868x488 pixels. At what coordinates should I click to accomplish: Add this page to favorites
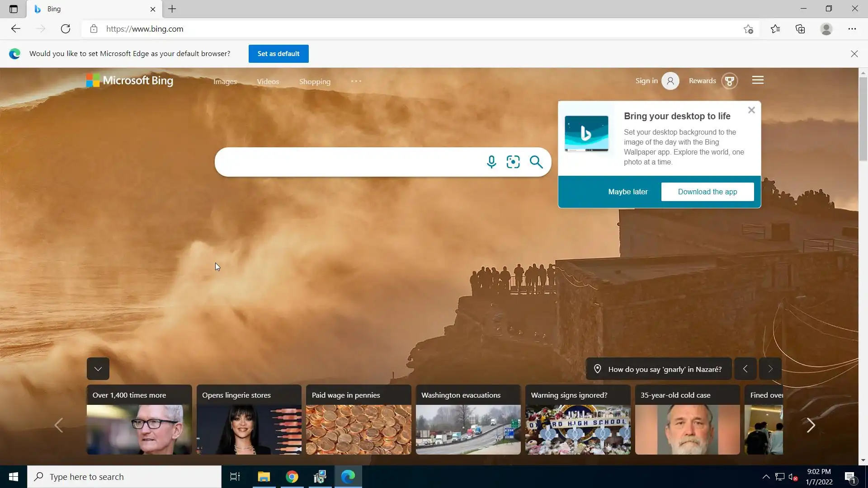coord(748,29)
